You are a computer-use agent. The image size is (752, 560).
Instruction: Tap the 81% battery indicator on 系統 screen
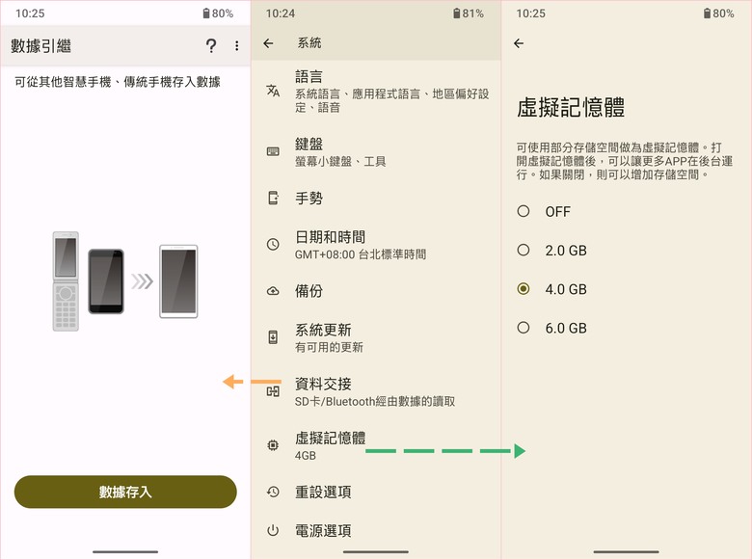pos(469,13)
